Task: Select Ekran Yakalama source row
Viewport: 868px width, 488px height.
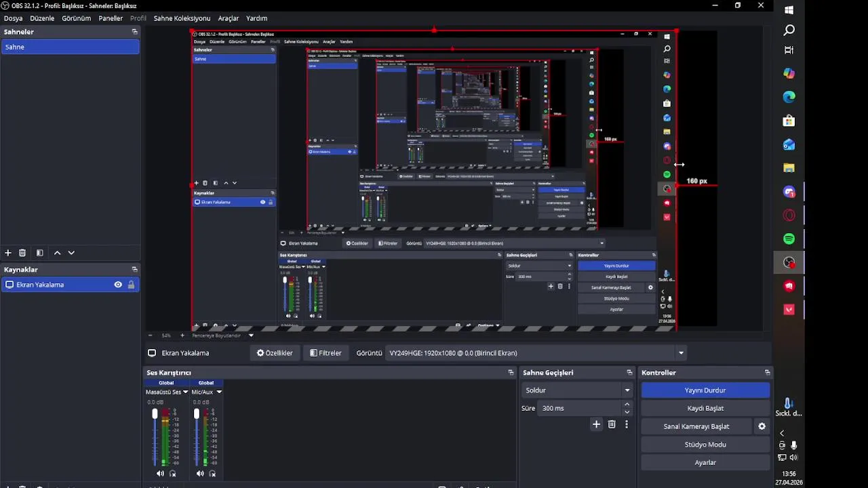Action: click(71, 285)
